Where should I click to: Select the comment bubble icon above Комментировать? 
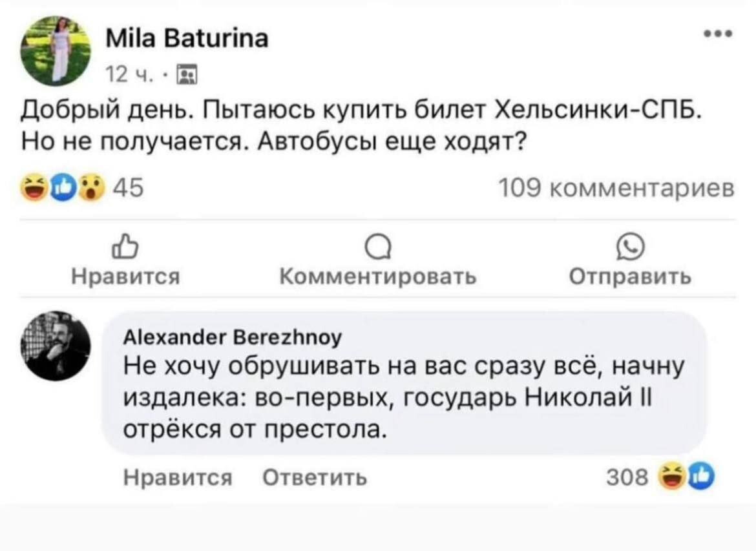379,247
